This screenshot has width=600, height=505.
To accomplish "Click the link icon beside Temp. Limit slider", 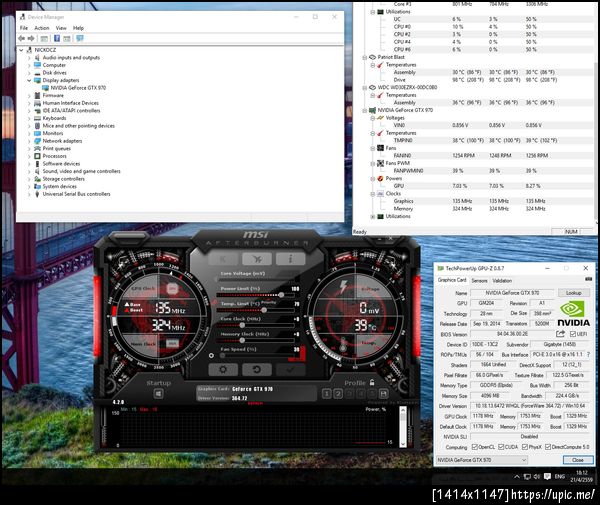I will pos(214,303).
